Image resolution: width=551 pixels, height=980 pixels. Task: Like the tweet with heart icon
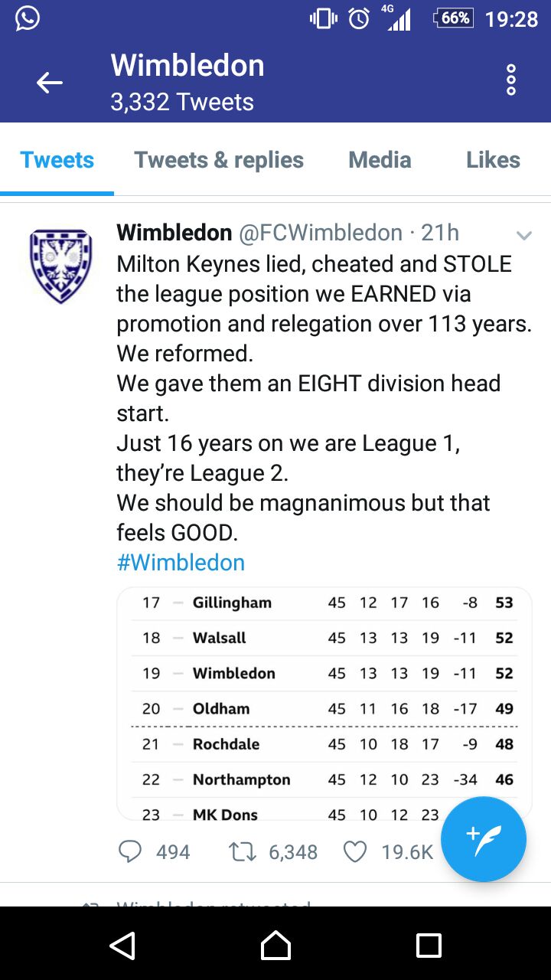[x=355, y=851]
